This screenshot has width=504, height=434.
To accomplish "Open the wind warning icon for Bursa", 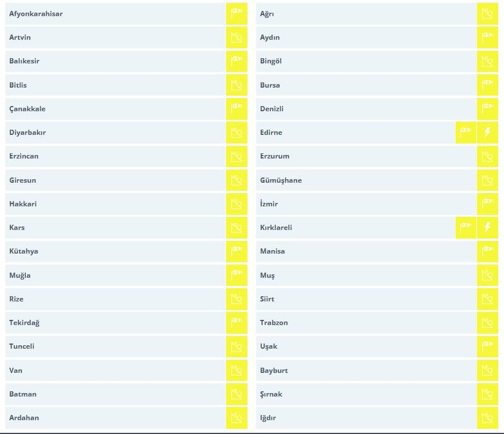I will [487, 85].
